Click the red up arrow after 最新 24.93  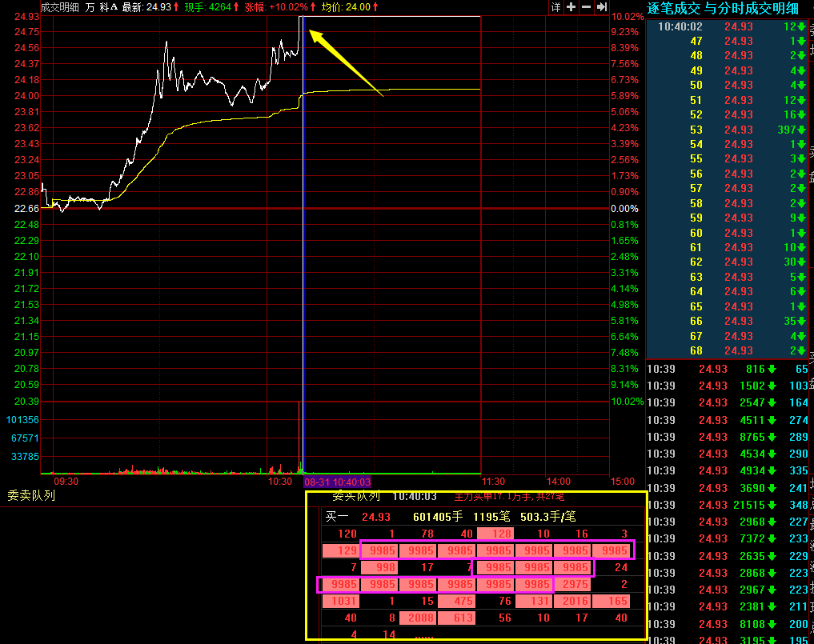point(178,7)
